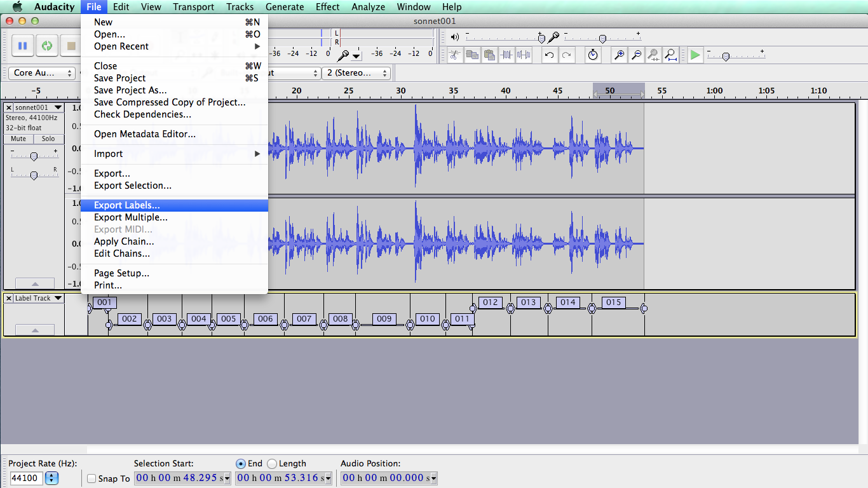This screenshot has width=868, height=488.
Task: Choose Export Multiple... from File menu
Action: coord(174,217)
